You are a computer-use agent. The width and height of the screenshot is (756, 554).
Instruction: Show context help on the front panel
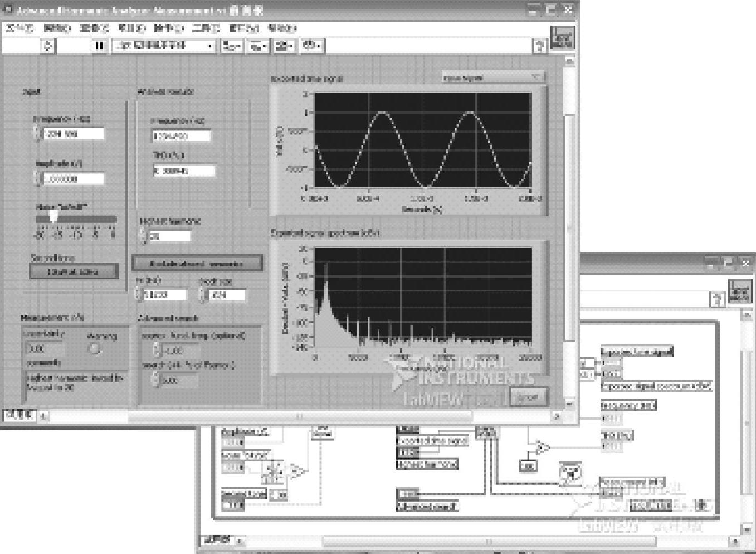coord(539,46)
